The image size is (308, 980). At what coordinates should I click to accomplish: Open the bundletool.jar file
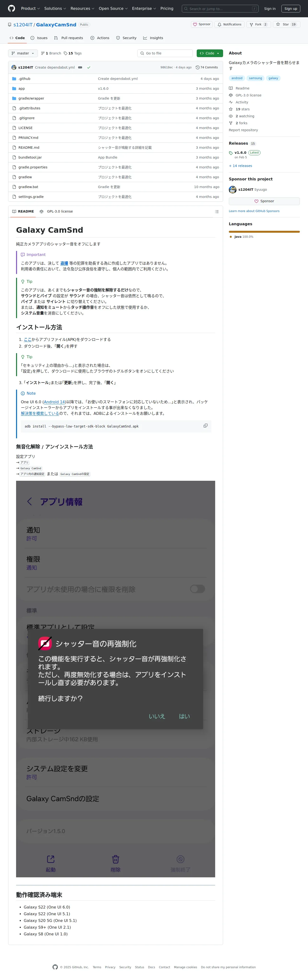[30, 158]
